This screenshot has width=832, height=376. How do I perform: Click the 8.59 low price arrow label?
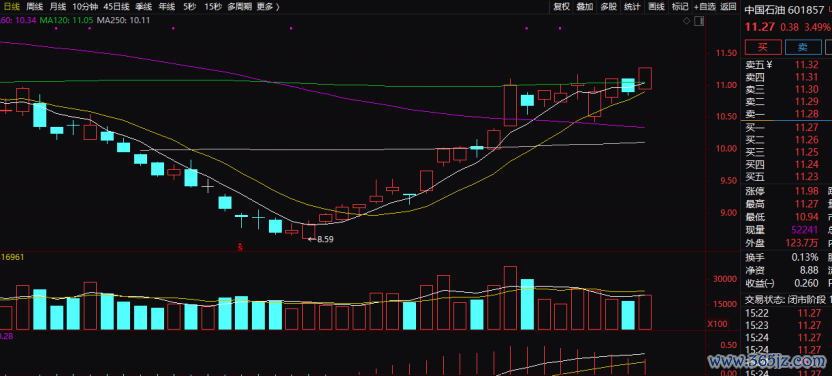(x=322, y=239)
